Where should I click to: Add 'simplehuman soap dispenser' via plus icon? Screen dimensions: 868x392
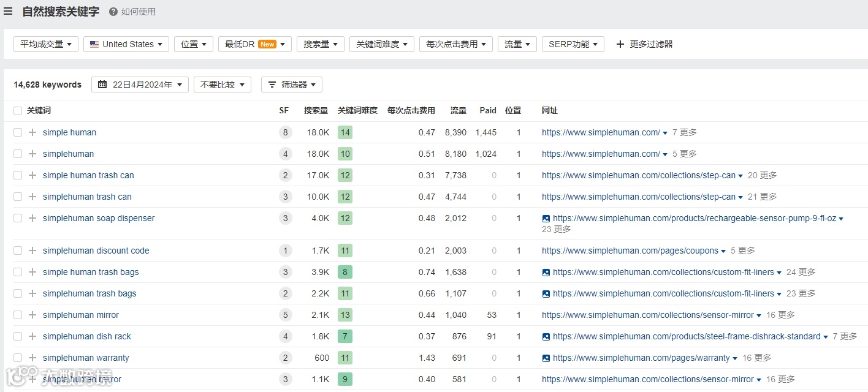pos(32,218)
